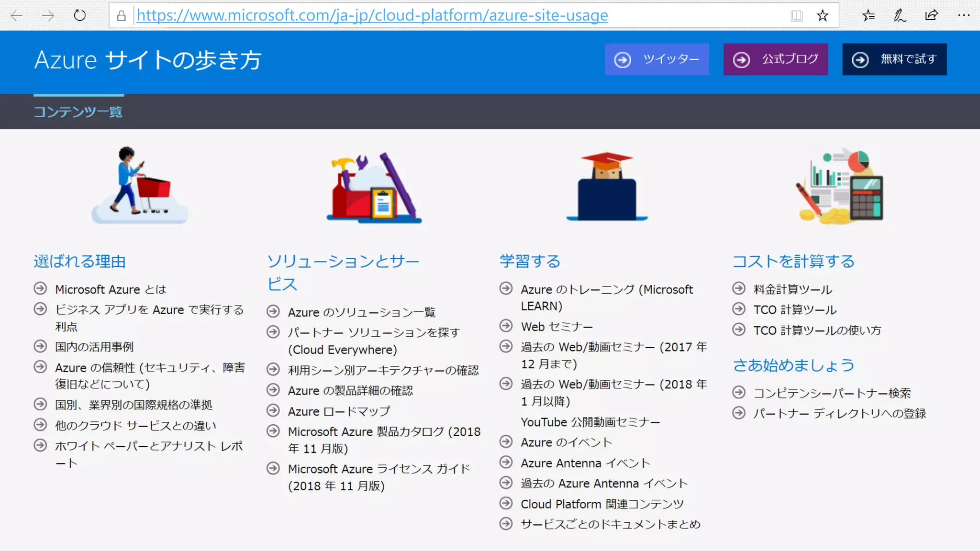Open 利用シーン別アーキテクチャーの確認 link
Viewport: 980px width, 551px height.
[x=383, y=370]
